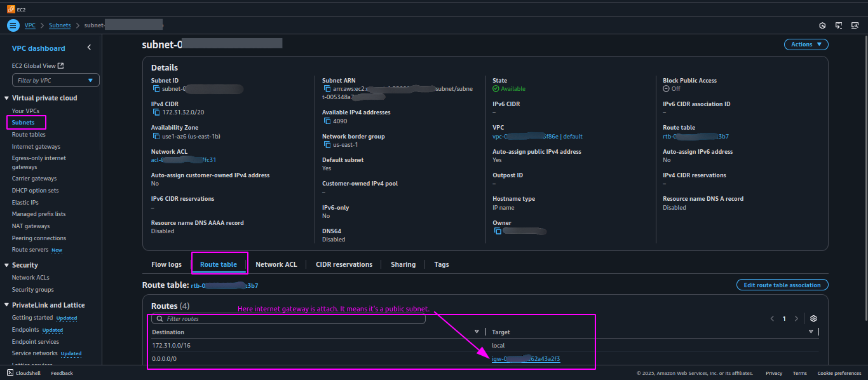868x380 pixels.
Task: Open Service networks in sidebar
Action: [x=35, y=353]
